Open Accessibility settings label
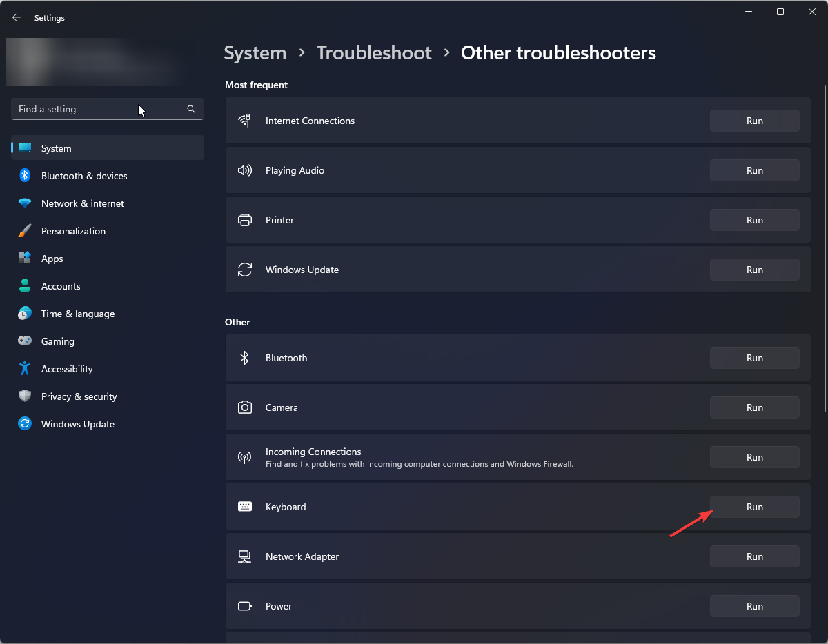Image resolution: width=828 pixels, height=644 pixels. (x=67, y=369)
